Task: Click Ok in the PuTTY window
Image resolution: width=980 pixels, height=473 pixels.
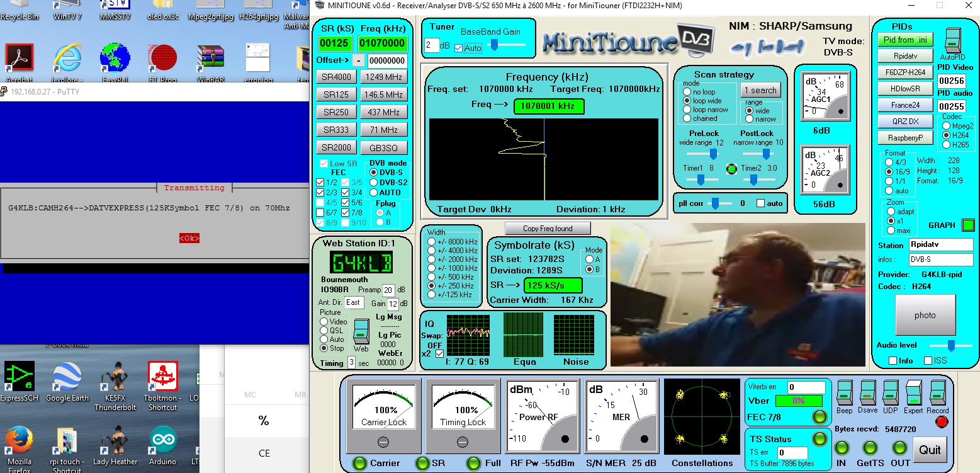Action: click(189, 238)
